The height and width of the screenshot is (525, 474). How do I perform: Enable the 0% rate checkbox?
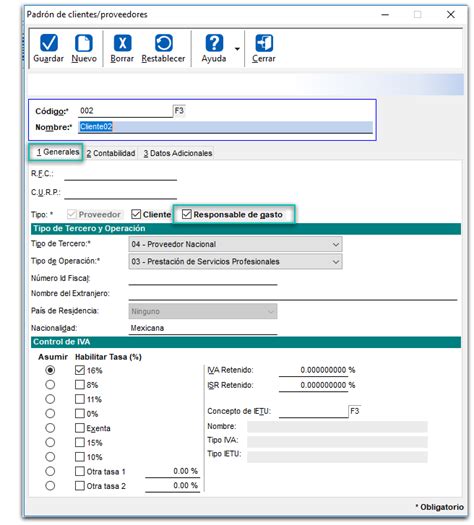[x=80, y=413]
